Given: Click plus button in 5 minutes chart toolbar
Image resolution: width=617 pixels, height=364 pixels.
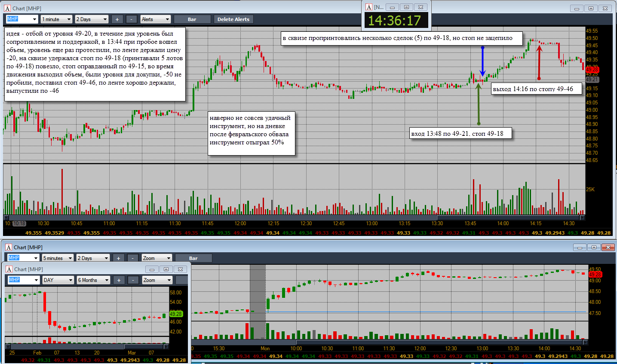Looking at the screenshot, I should 118,258.
